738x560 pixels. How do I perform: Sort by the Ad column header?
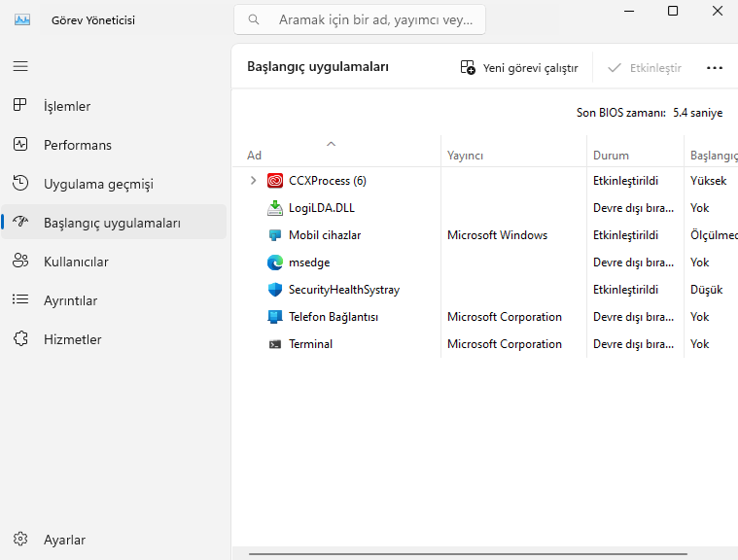point(255,156)
